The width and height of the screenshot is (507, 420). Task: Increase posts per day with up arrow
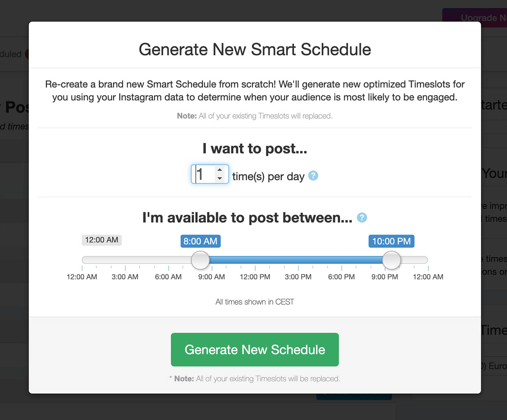point(220,170)
